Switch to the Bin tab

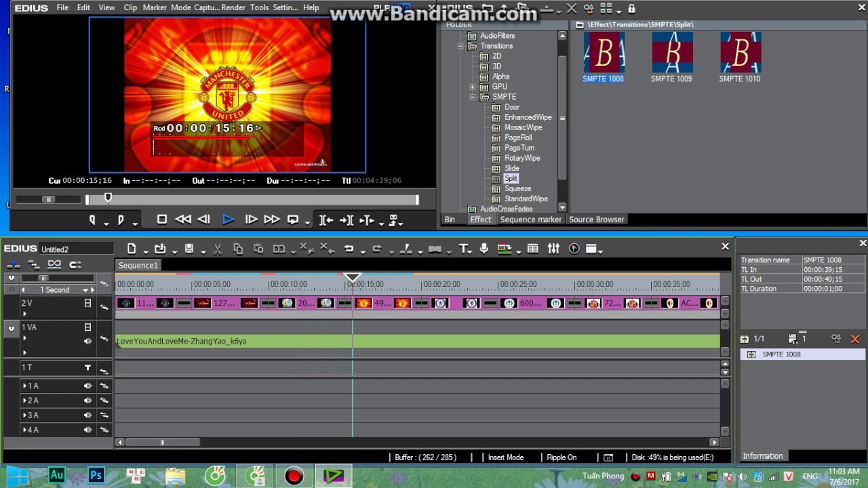(x=450, y=220)
